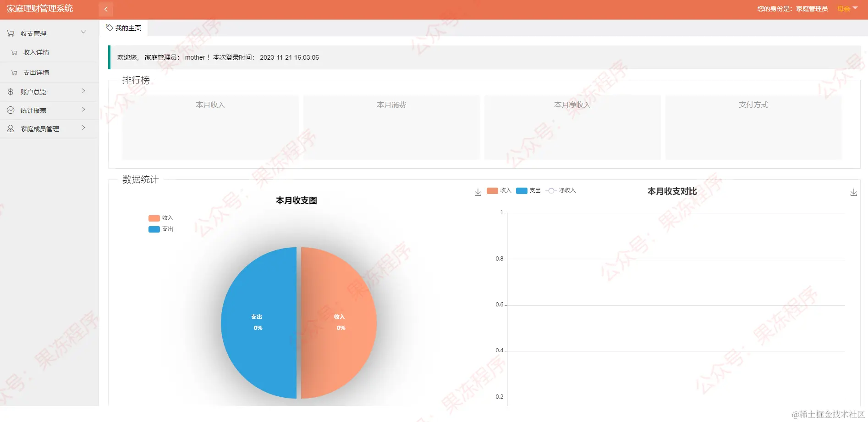
Task: Select the 统计报表 menu item
Action: pyautogui.click(x=49, y=110)
